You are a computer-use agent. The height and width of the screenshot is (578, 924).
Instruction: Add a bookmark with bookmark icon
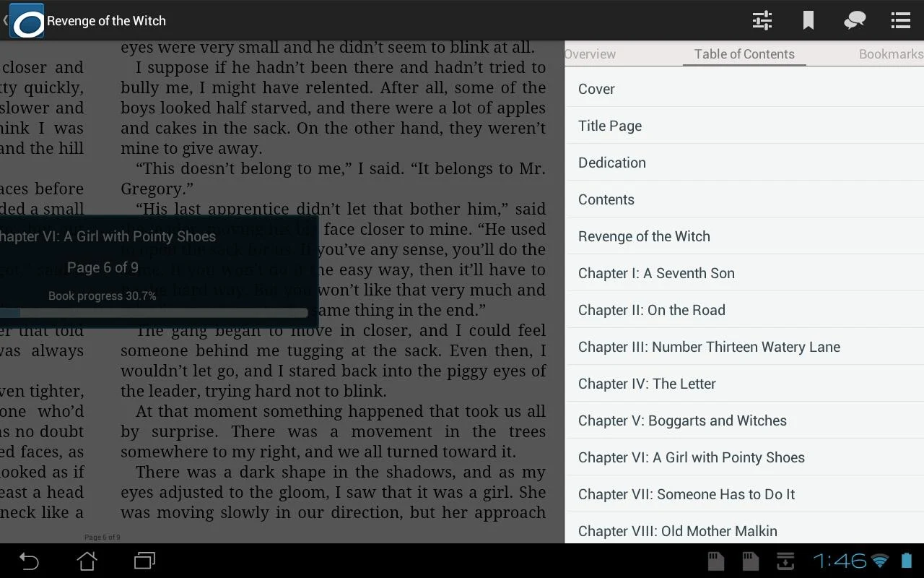point(808,20)
